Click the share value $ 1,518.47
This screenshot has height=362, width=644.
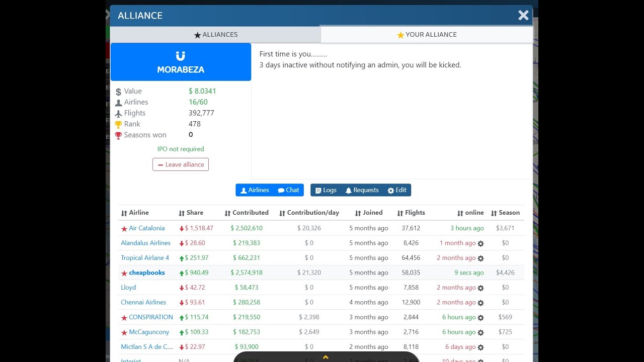pyautogui.click(x=199, y=228)
